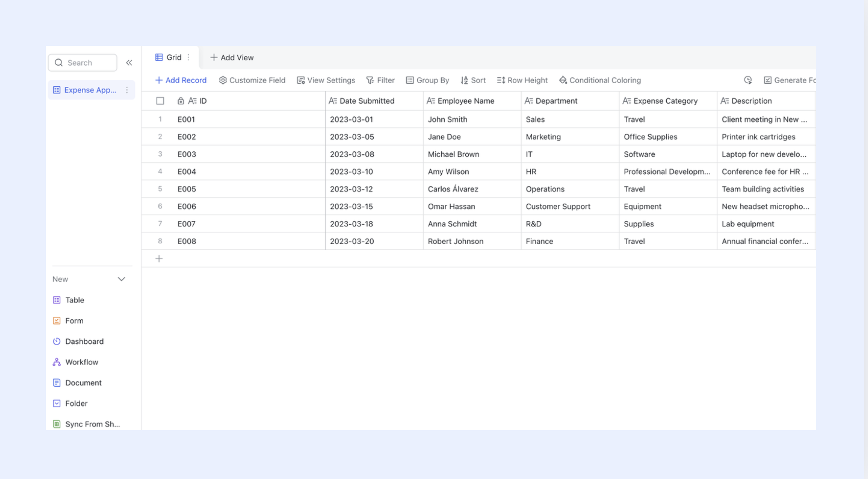This screenshot has height=479, width=868.
Task: Select the Printer ink cartridges cell
Action: pos(766,137)
